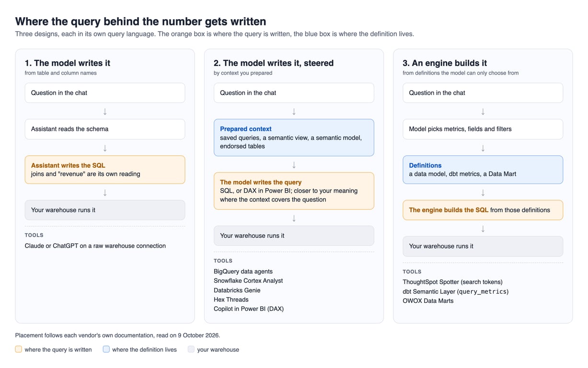Click bold blue text 'Definitions'
This screenshot has width=588, height=368.
425,165
